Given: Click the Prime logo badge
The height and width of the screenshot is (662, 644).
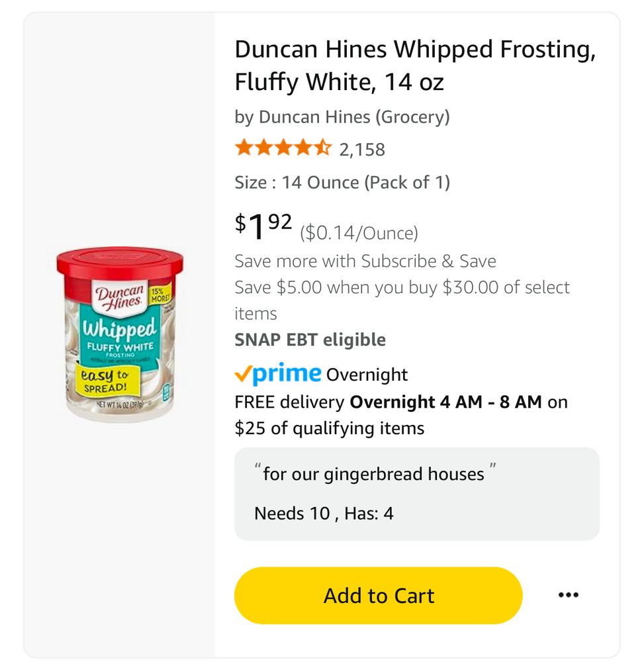Looking at the screenshot, I should click(x=287, y=373).
